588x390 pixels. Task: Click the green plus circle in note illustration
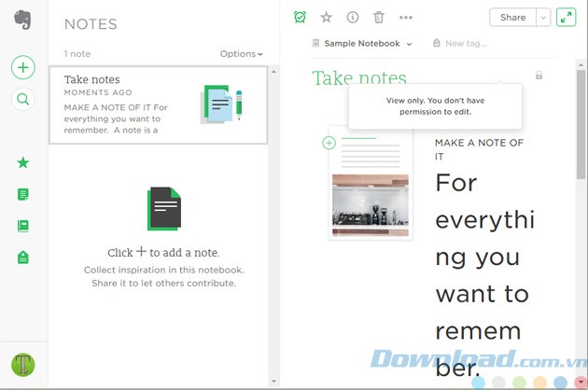(329, 143)
